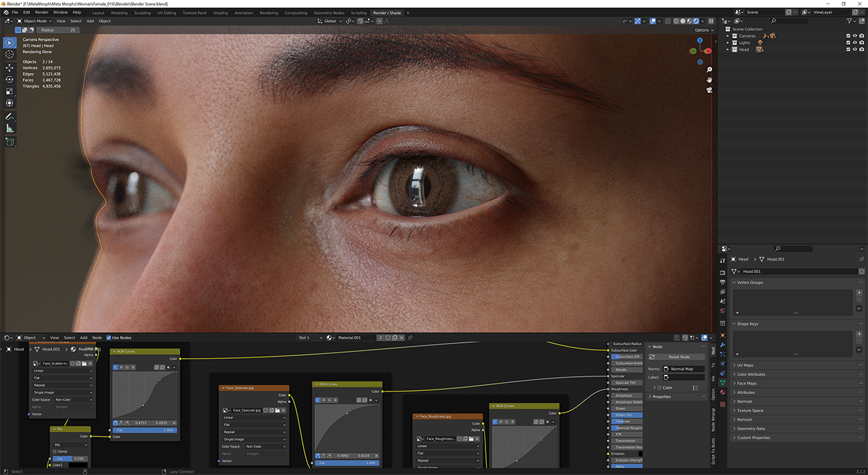Click the Add Cube tool icon
The height and width of the screenshot is (475, 868).
tap(9, 142)
